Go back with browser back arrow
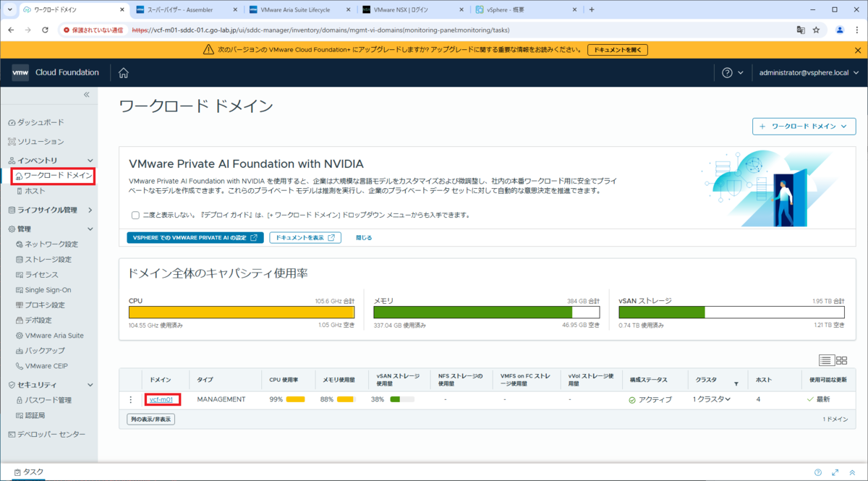The image size is (868, 481). [x=12, y=30]
